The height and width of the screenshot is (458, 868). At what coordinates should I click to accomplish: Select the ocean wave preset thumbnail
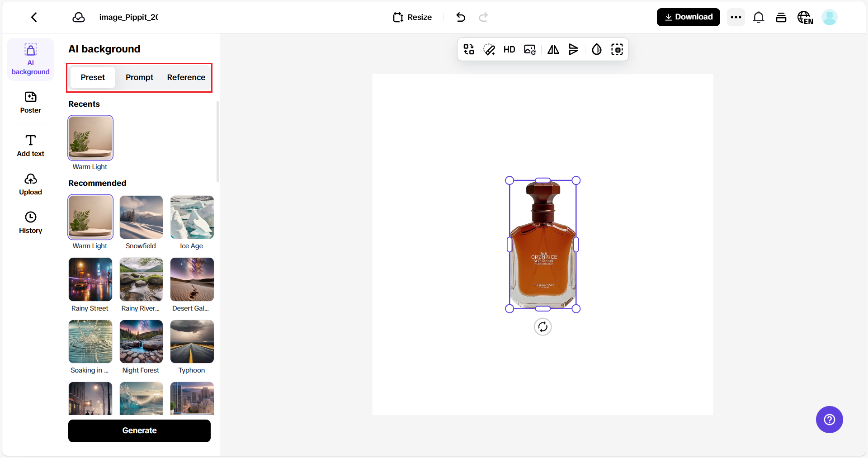pos(141,398)
